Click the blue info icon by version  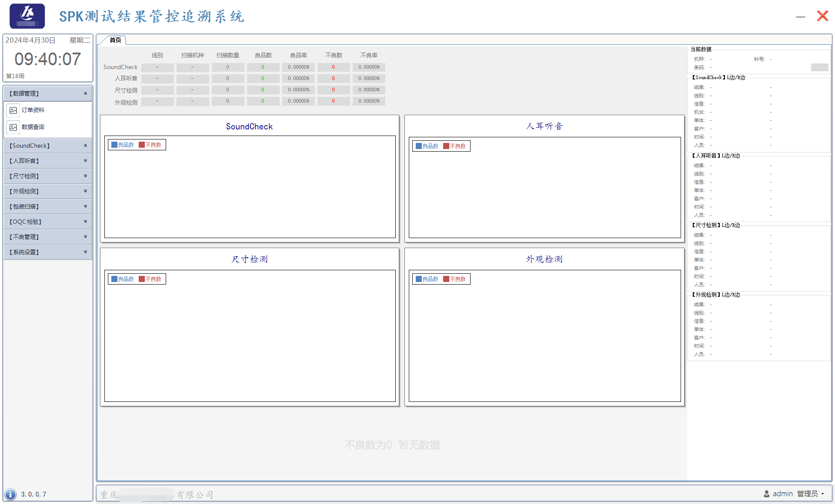(10, 494)
